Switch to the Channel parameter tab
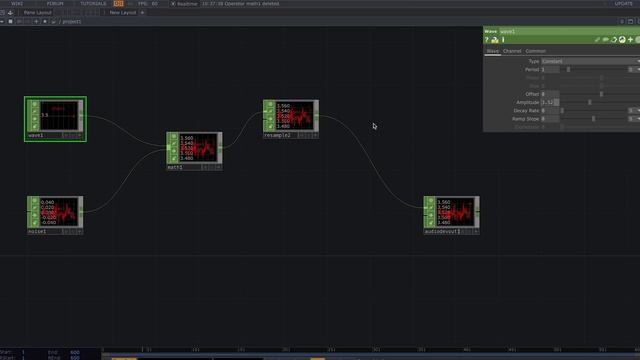The width and height of the screenshot is (640, 360). 512,51
